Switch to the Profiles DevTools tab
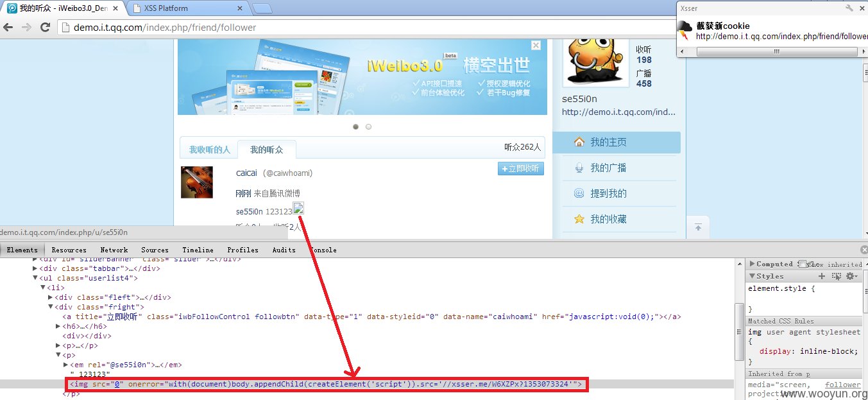This screenshot has width=868, height=400. pyautogui.click(x=243, y=250)
